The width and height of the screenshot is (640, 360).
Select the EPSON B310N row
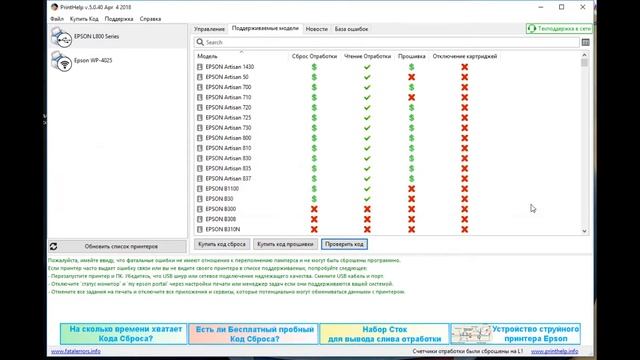pos(388,229)
